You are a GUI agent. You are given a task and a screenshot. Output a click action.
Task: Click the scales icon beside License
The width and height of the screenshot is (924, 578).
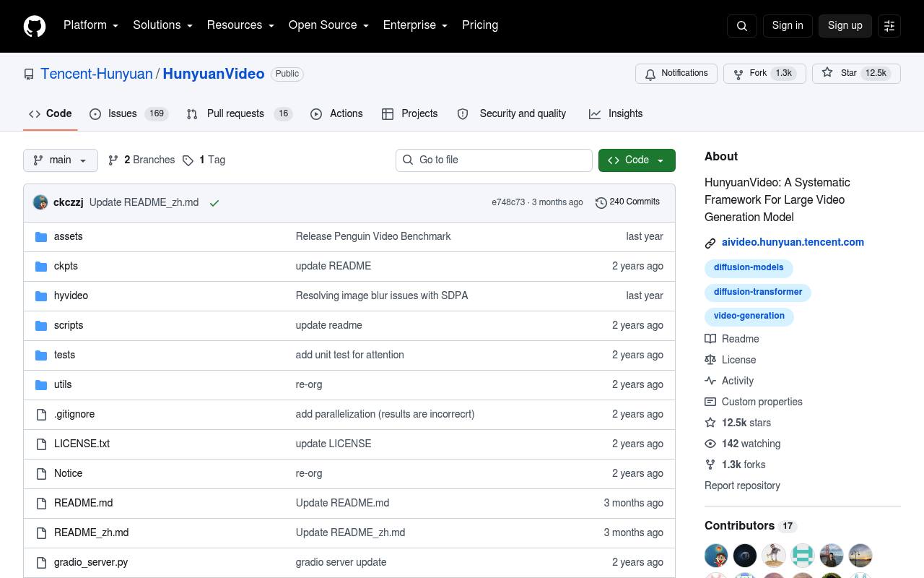[710, 360]
